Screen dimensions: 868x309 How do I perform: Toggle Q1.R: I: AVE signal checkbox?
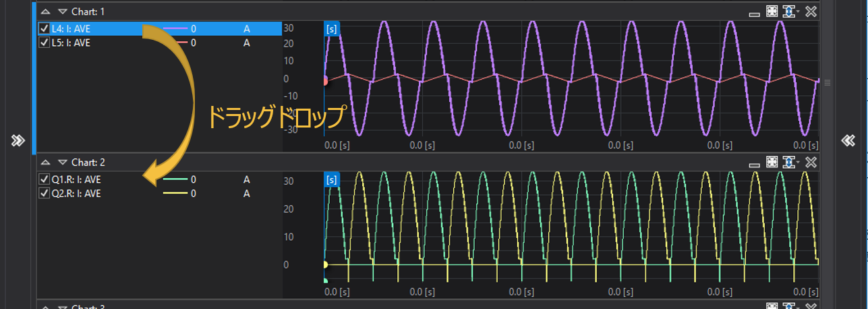click(x=45, y=179)
